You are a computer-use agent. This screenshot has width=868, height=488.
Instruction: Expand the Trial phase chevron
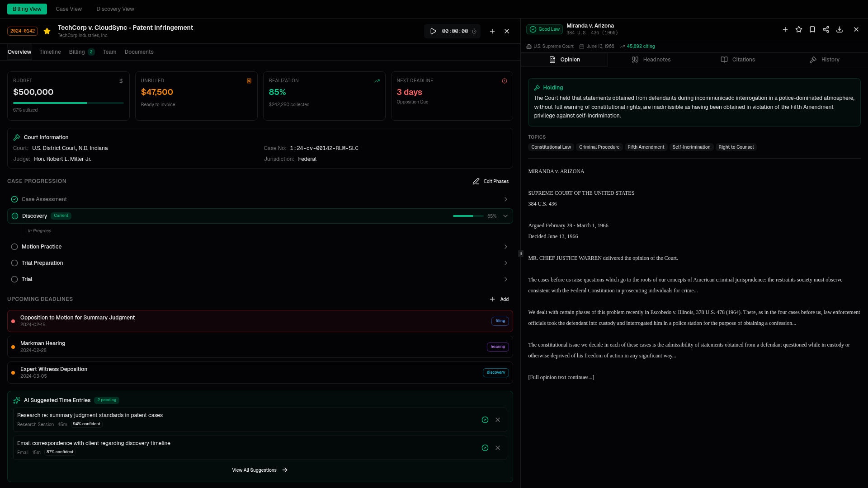[505, 279]
